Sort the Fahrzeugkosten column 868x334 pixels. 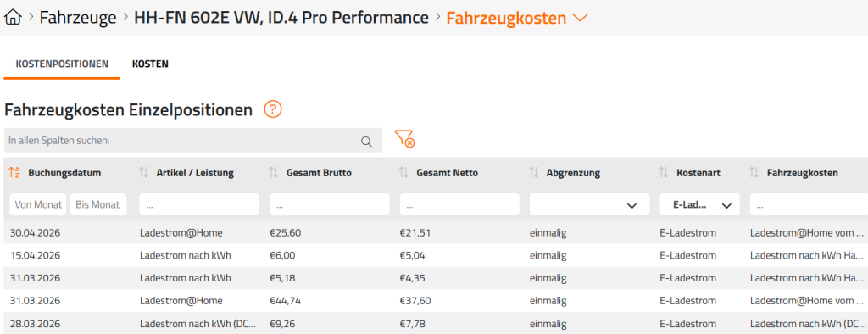(x=754, y=173)
